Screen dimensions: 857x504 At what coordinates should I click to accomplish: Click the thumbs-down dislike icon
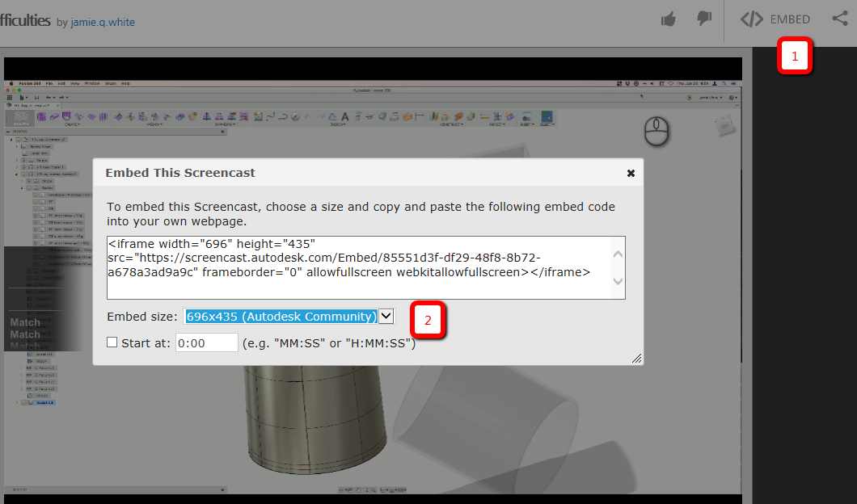pyautogui.click(x=703, y=19)
